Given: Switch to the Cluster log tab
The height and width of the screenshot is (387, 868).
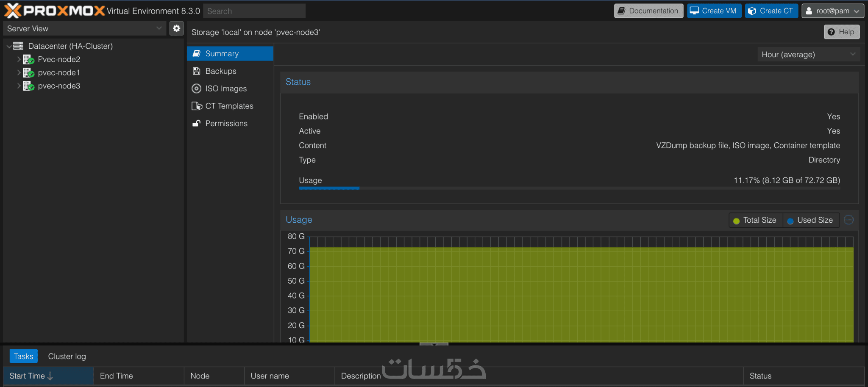Looking at the screenshot, I should point(67,356).
